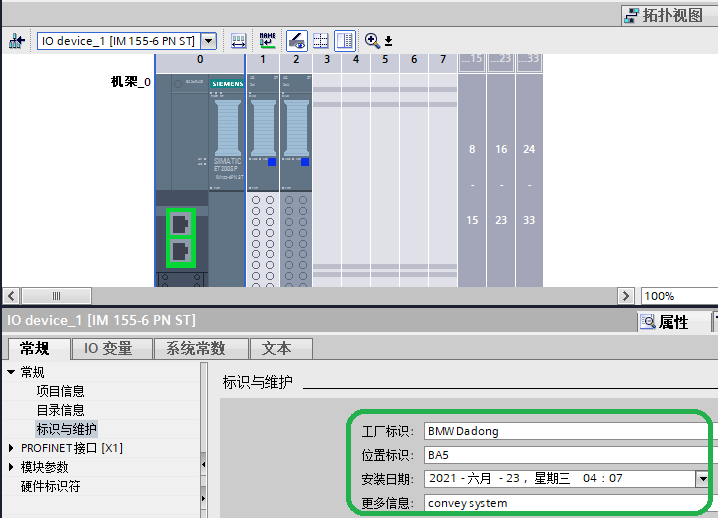Viewport: 718px width, 519px height.
Task: Select the module in slot 2
Action: click(296, 180)
